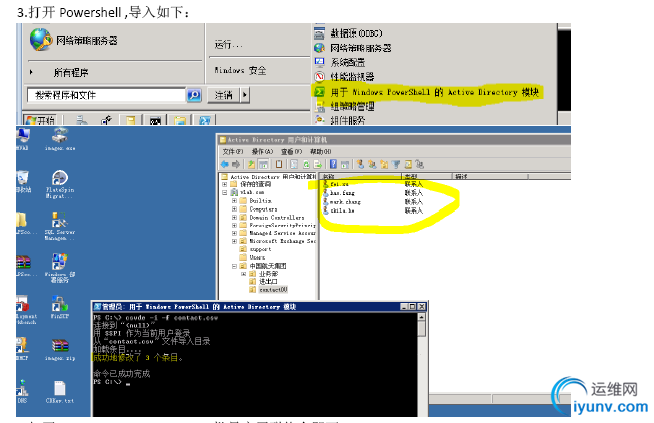This screenshot has width=654, height=423.
Task: Open the PowerShell Active Directory module entry
Action: pyautogui.click(x=426, y=92)
